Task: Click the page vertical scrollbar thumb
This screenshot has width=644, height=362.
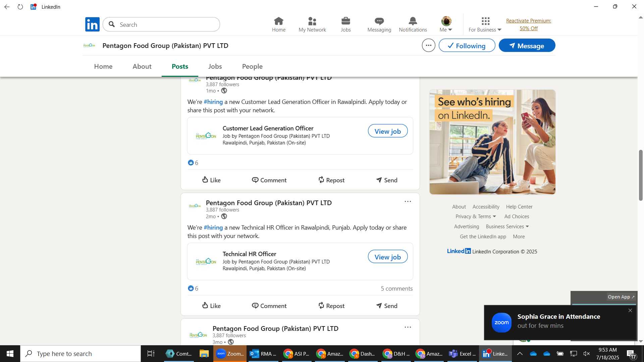Action: [641, 175]
